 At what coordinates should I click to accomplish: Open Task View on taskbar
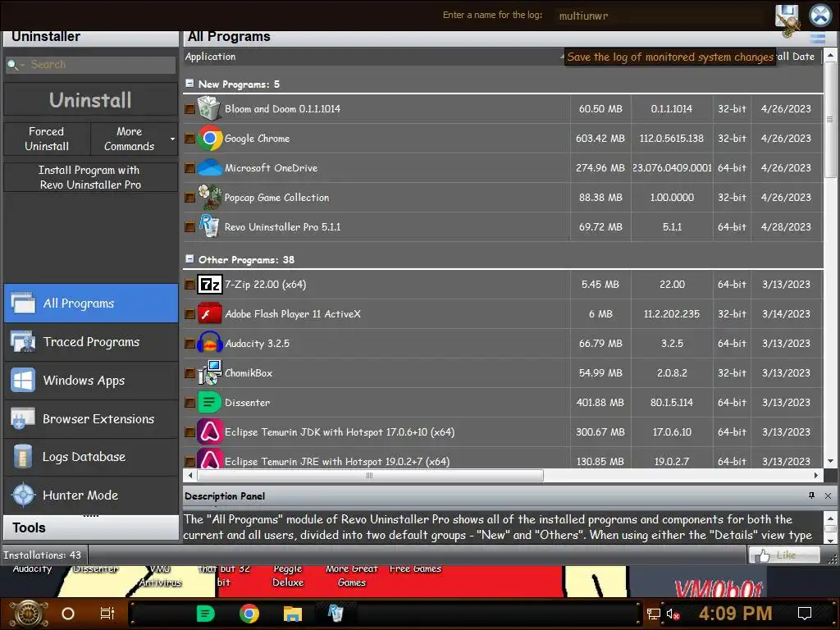(x=107, y=614)
